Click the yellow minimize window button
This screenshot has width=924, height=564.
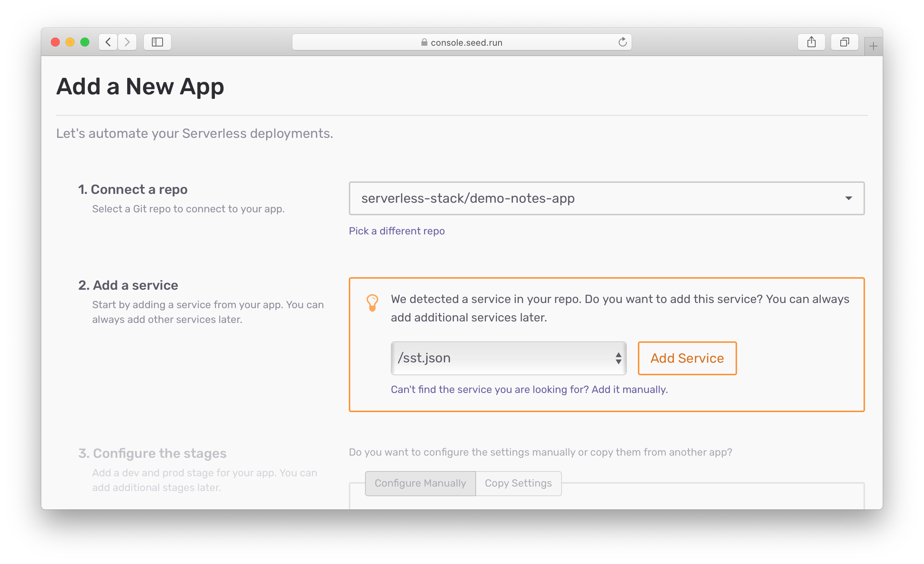click(70, 42)
